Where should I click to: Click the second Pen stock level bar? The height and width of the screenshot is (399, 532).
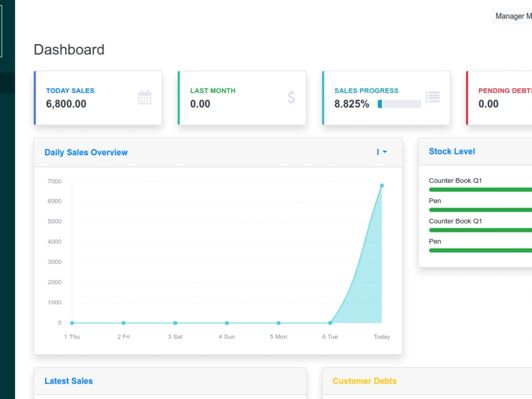coord(480,251)
